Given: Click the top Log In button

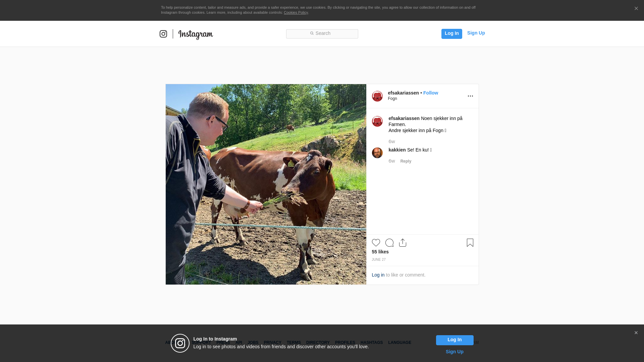Looking at the screenshot, I should click(x=451, y=34).
